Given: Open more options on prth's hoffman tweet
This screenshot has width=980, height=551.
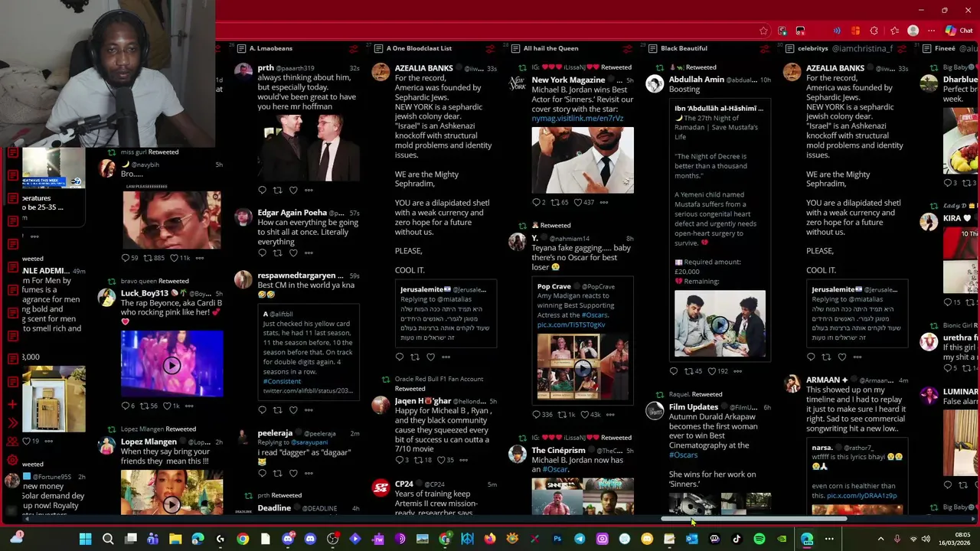Looking at the screenshot, I should point(309,190).
